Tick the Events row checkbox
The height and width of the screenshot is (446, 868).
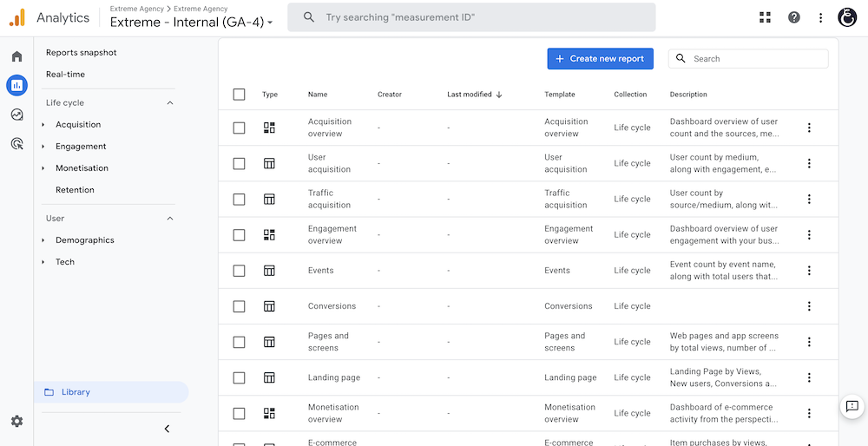(x=239, y=271)
